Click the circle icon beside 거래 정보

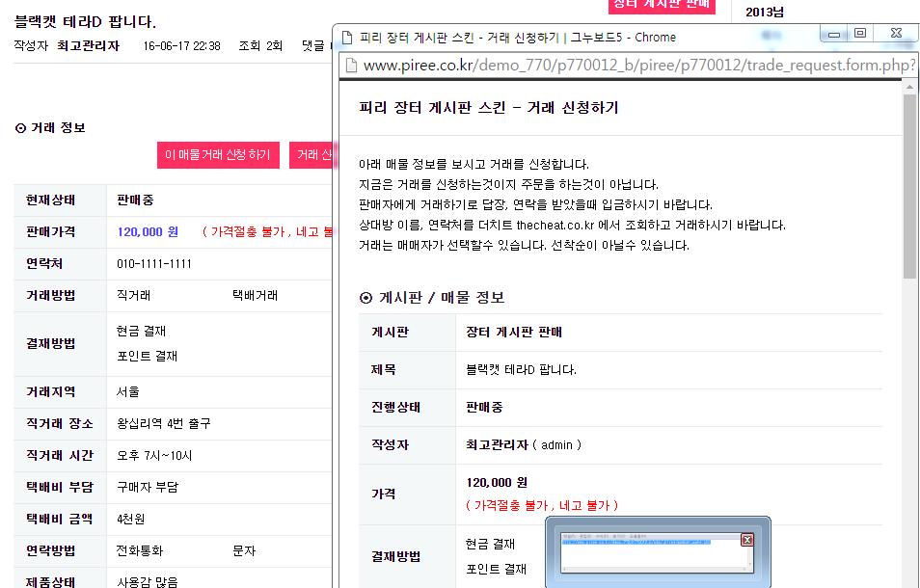(20, 128)
